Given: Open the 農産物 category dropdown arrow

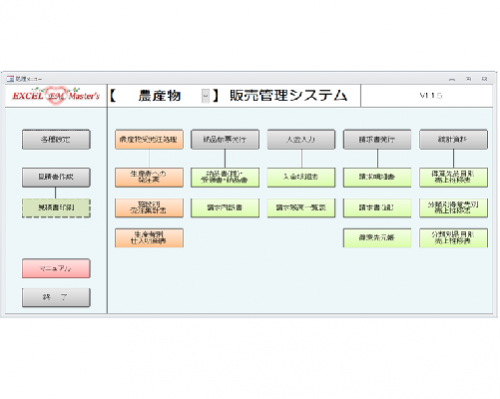Looking at the screenshot, I should tap(206, 96).
